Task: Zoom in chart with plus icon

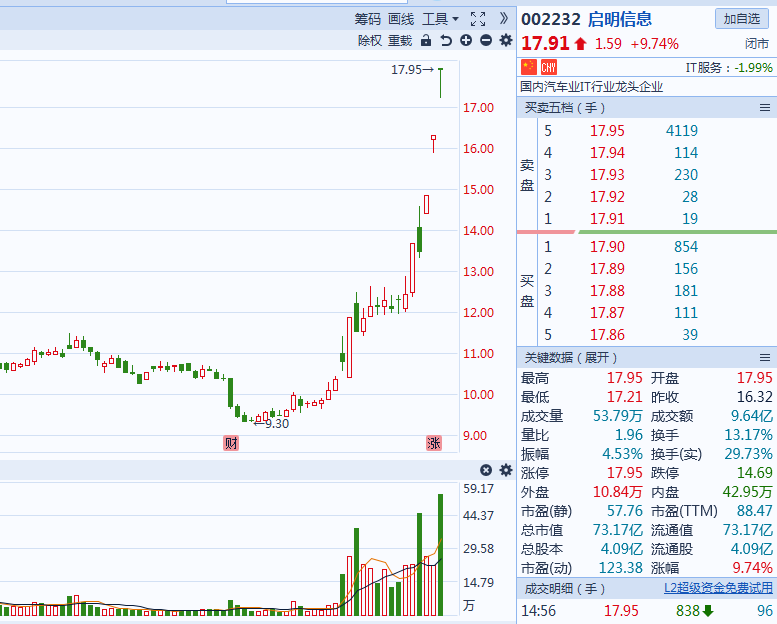Action: tap(466, 40)
